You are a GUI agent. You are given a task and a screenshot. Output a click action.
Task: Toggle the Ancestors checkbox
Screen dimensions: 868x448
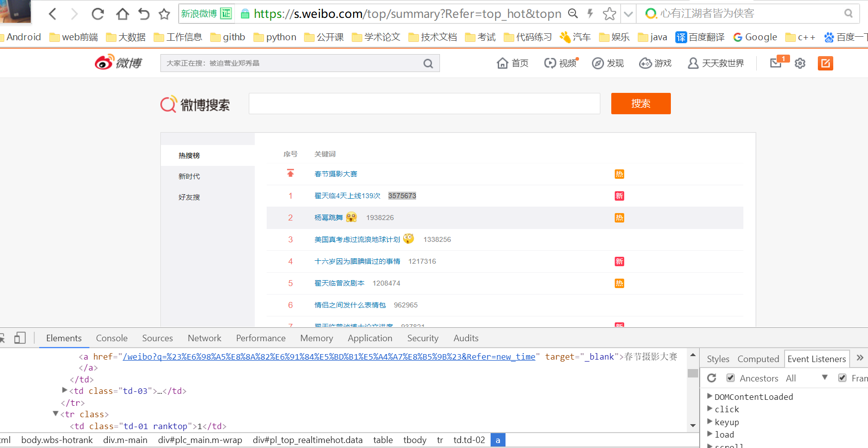730,378
